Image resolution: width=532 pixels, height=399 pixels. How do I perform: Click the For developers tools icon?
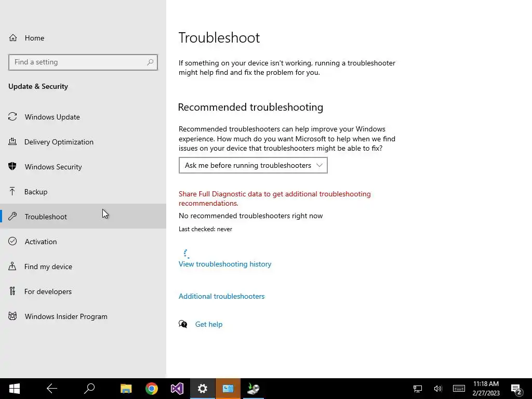12,291
